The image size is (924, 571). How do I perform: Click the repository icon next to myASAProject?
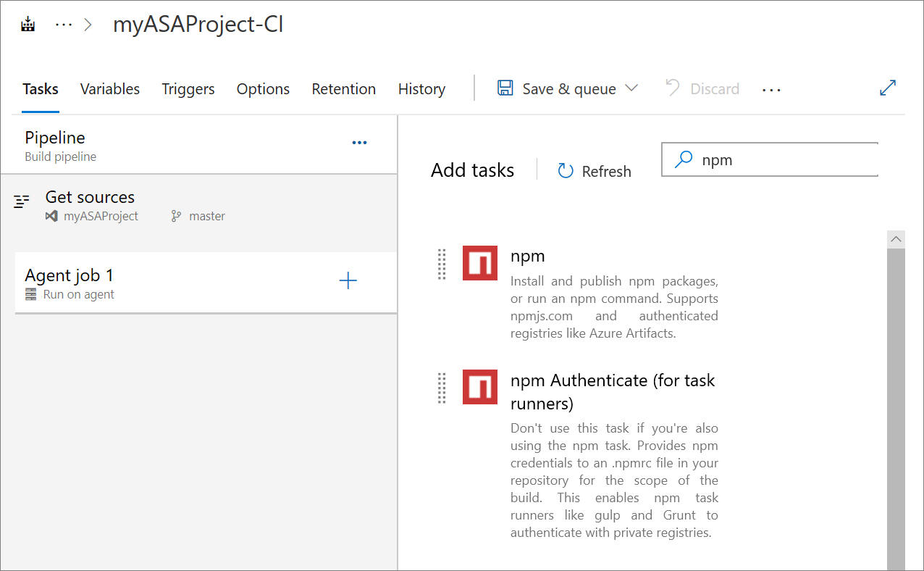pos(50,215)
